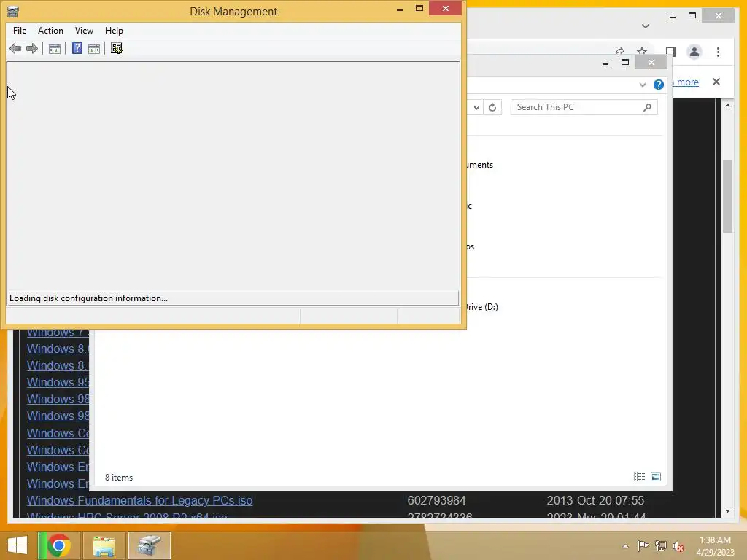Follow the 'more' link in Chrome infobar
Image resolution: width=747 pixels, height=560 pixels.
687,82
